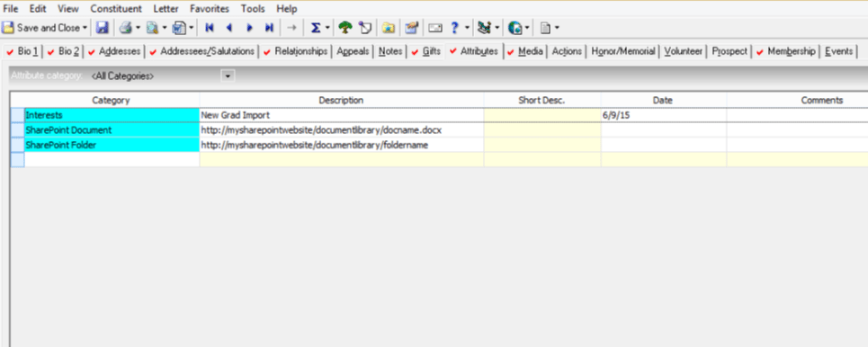This screenshot has width=868, height=347.
Task: Switch to the Actions tab
Action: coord(567,51)
